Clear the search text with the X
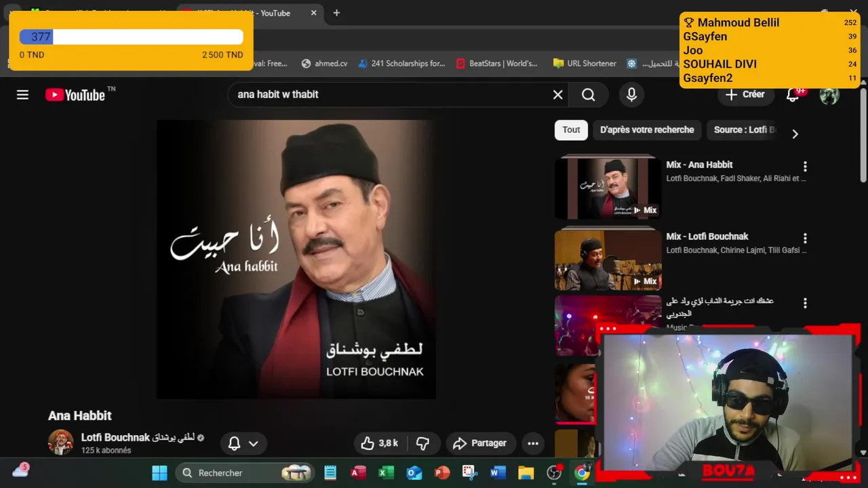This screenshot has height=488, width=868. (557, 95)
